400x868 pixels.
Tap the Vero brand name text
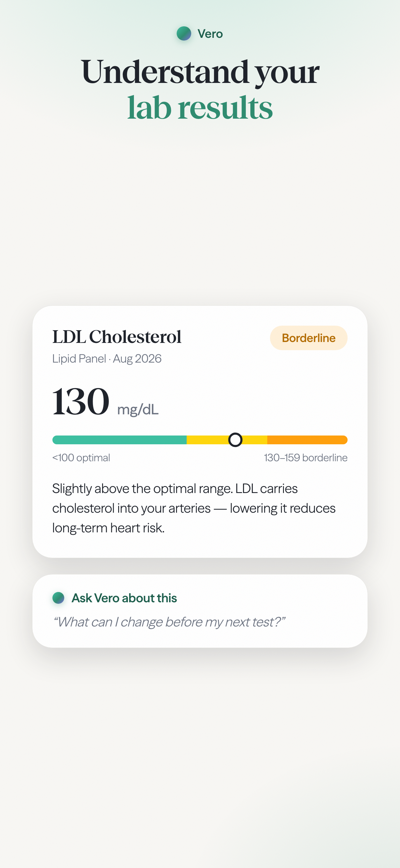210,34
